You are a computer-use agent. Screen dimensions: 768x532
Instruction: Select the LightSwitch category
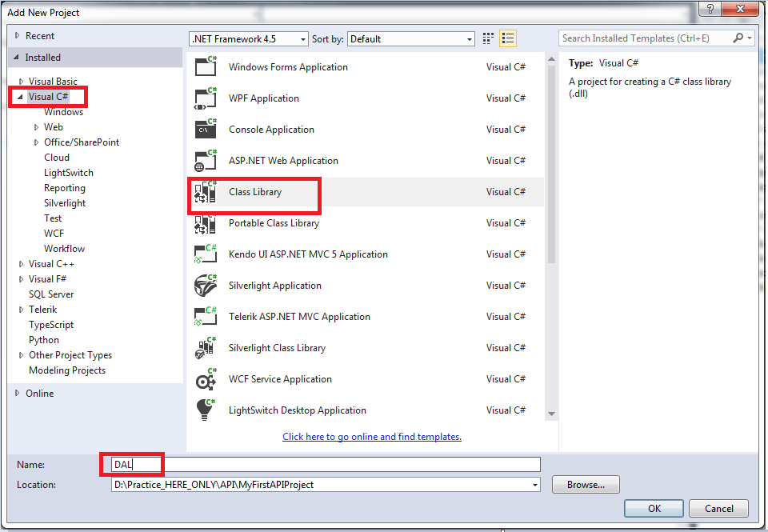tap(69, 173)
